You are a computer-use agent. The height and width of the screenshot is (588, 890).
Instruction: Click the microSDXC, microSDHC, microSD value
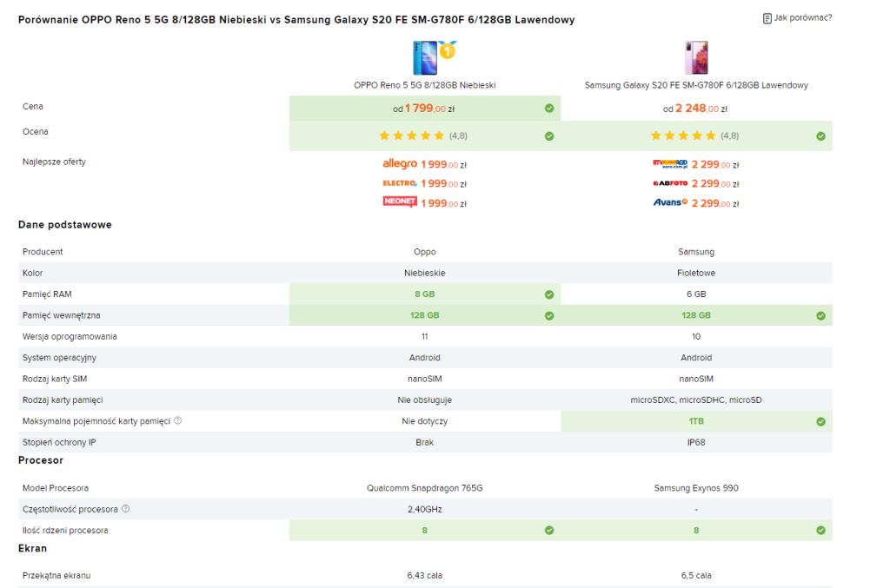coord(696,400)
